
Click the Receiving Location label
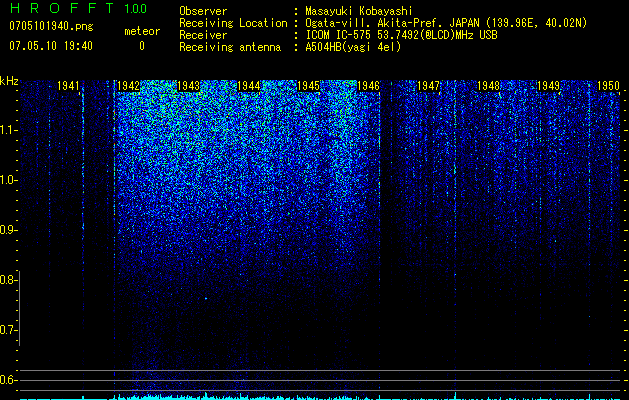click(233, 23)
